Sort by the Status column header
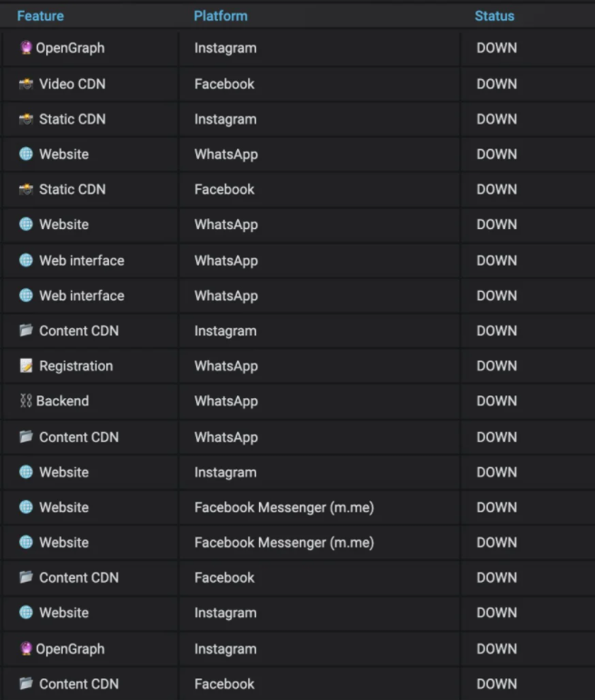595x700 pixels. pyautogui.click(x=495, y=16)
